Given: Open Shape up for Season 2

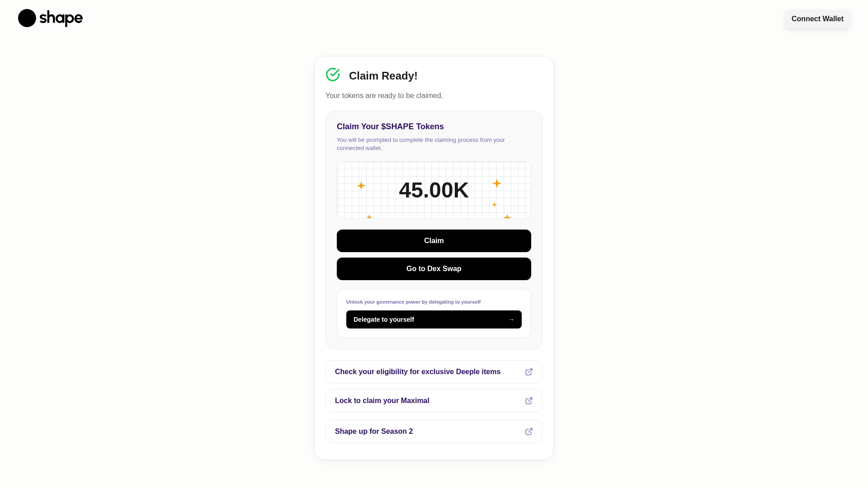Looking at the screenshot, I should (374, 432).
